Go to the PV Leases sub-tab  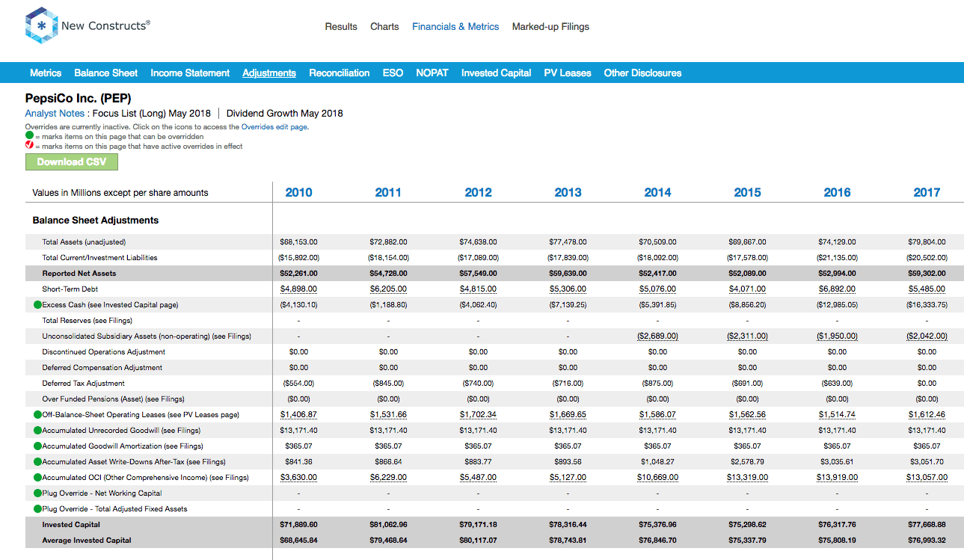tap(568, 73)
